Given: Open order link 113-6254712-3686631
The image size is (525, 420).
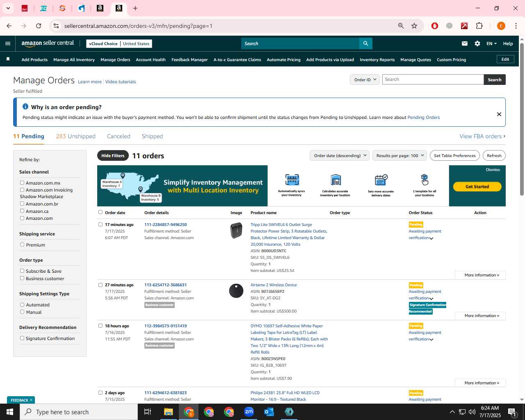Looking at the screenshot, I should (x=165, y=285).
